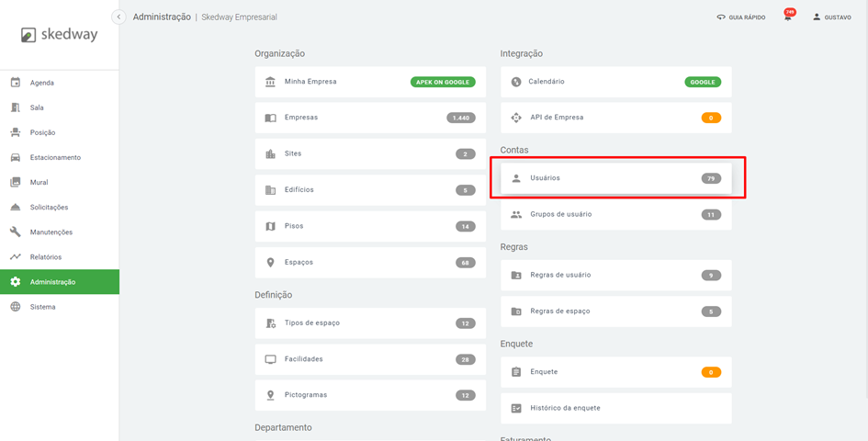
Task: Open the Gustavo user profile menu
Action: [x=831, y=17]
